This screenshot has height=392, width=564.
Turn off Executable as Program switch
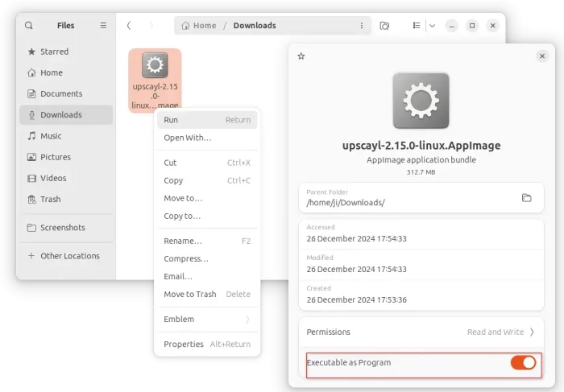coord(523,362)
